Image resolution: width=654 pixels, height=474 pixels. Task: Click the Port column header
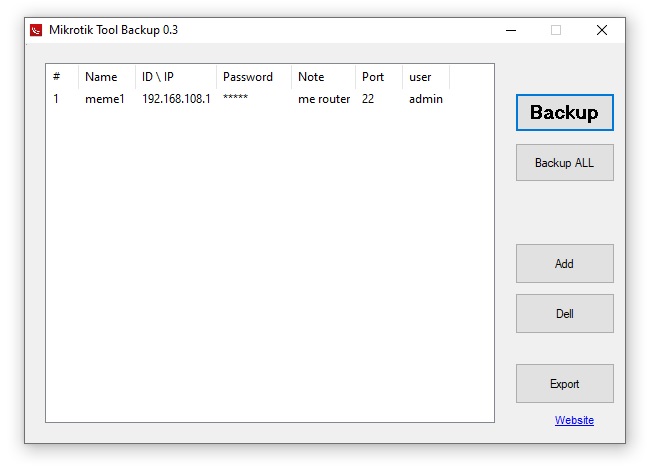coord(379,77)
